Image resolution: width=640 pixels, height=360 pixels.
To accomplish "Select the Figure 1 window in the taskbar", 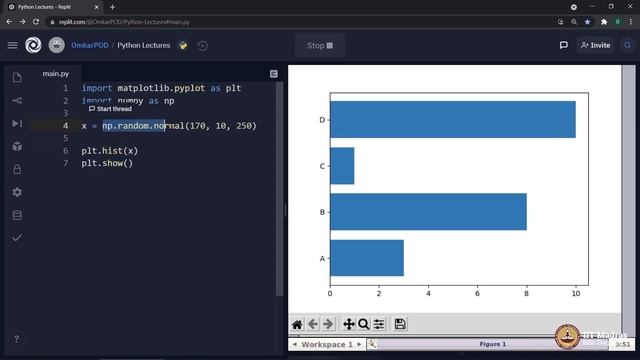I will [x=493, y=344].
